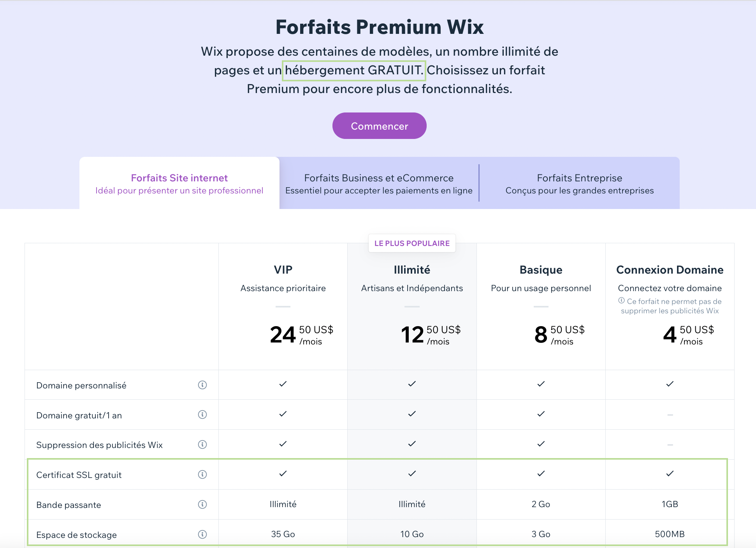Show info for Bande passante row

tap(202, 504)
